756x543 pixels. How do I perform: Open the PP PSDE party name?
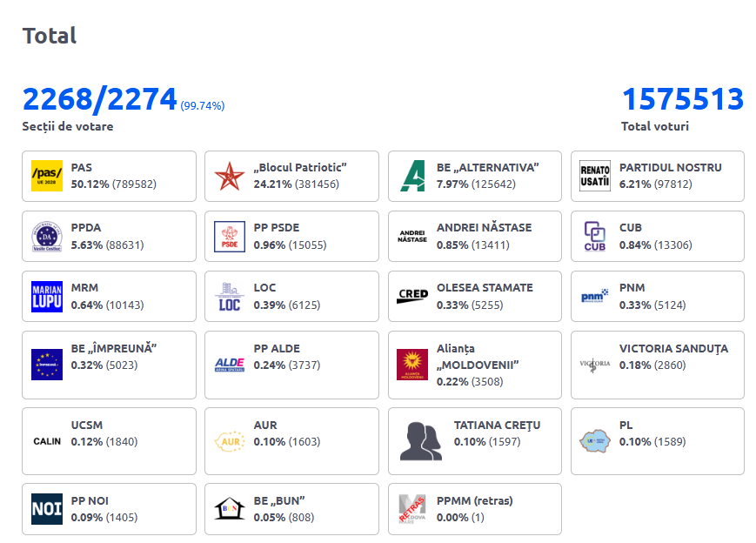click(277, 228)
